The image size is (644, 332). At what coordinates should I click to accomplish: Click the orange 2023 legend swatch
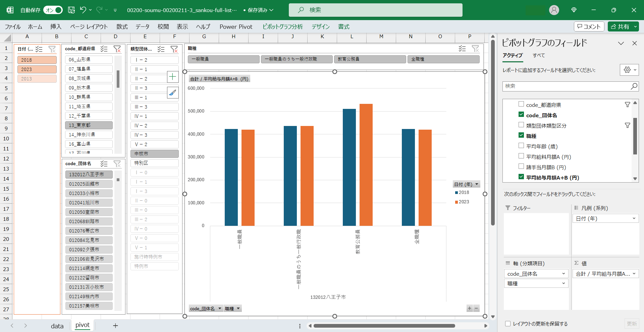click(457, 202)
